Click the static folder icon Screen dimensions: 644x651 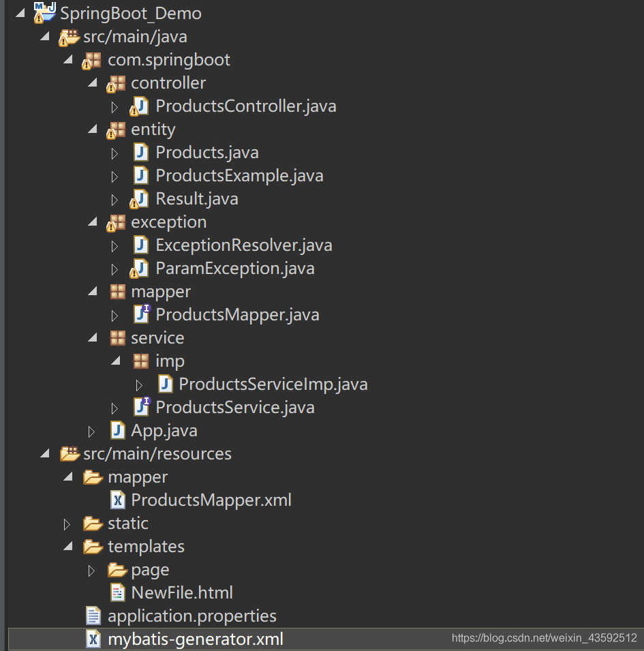(x=93, y=524)
